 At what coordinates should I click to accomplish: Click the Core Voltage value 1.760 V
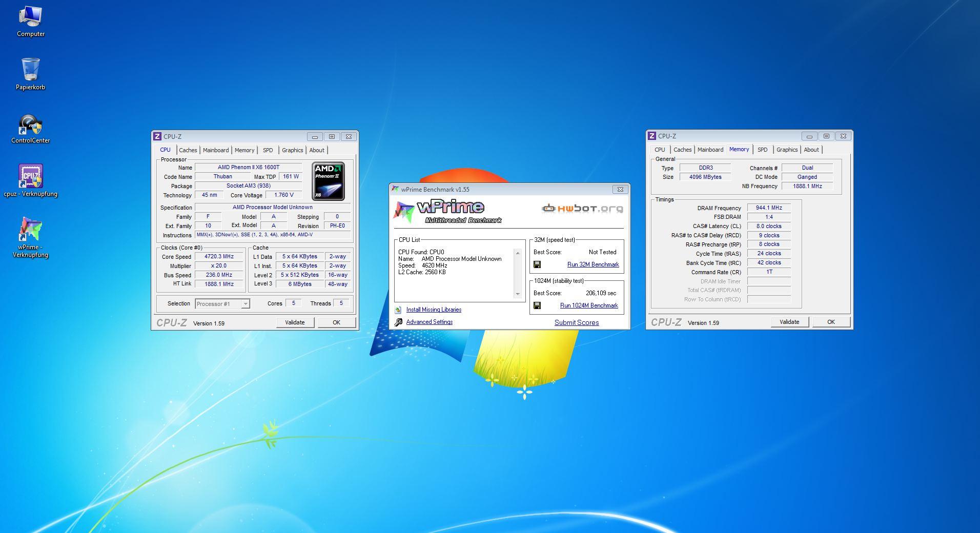pos(283,195)
